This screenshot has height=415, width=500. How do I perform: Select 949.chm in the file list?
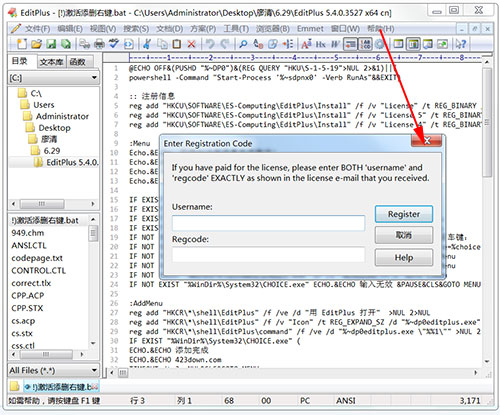[28, 233]
